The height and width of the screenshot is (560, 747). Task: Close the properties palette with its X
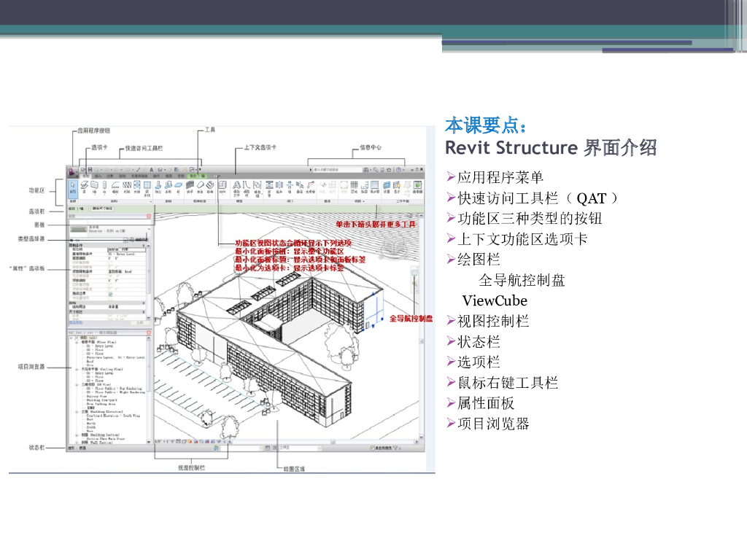149,216
